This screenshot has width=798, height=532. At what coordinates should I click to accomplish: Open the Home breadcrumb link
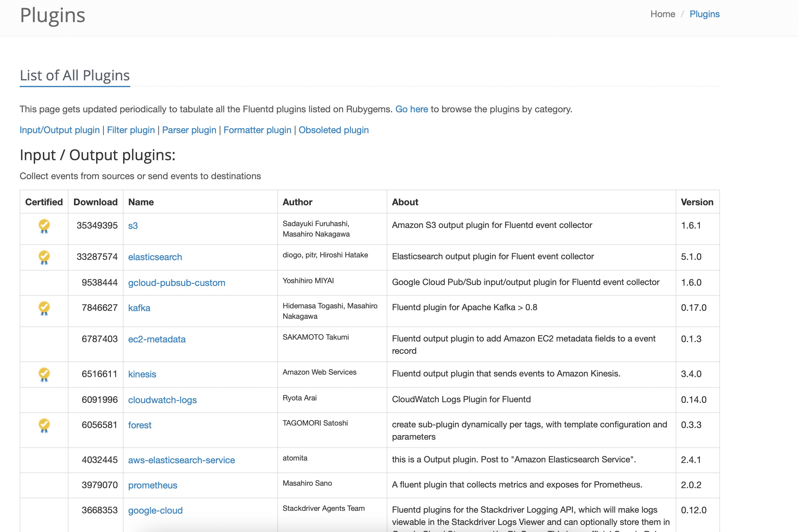click(663, 14)
